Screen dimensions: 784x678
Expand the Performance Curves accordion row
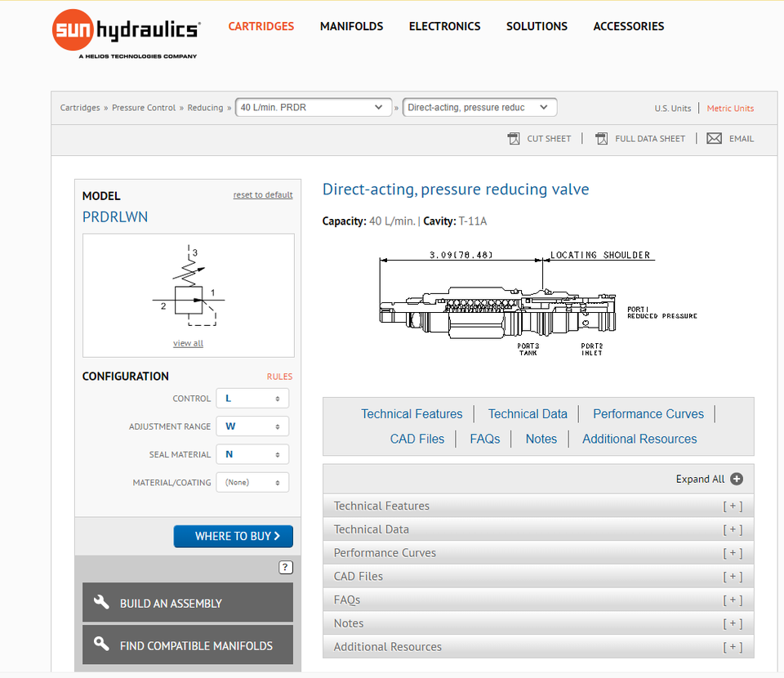(538, 553)
